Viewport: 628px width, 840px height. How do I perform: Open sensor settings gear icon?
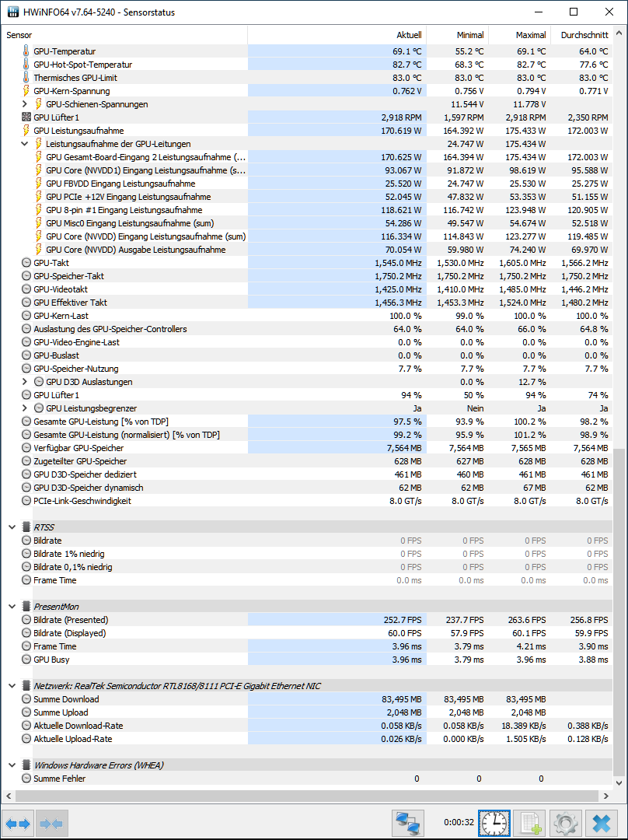click(565, 823)
